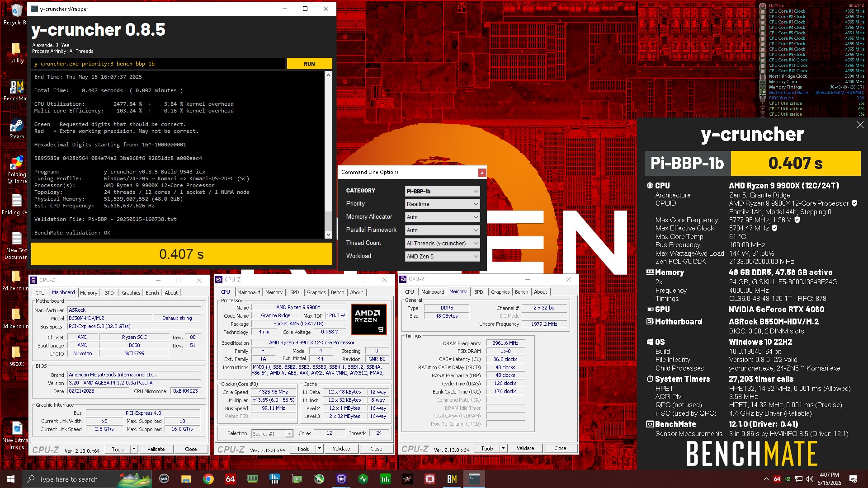Open the Priority dropdown set to Realtime
The height and width of the screenshot is (488, 868).
point(442,204)
